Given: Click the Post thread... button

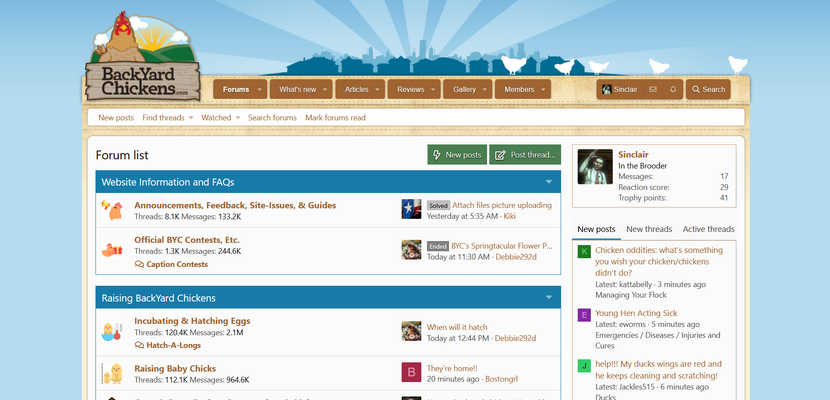Looking at the screenshot, I should (525, 155).
